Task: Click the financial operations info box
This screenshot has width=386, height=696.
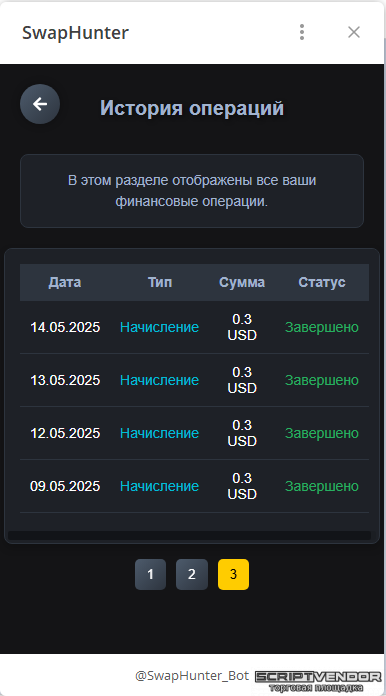Action: pyautogui.click(x=192, y=191)
